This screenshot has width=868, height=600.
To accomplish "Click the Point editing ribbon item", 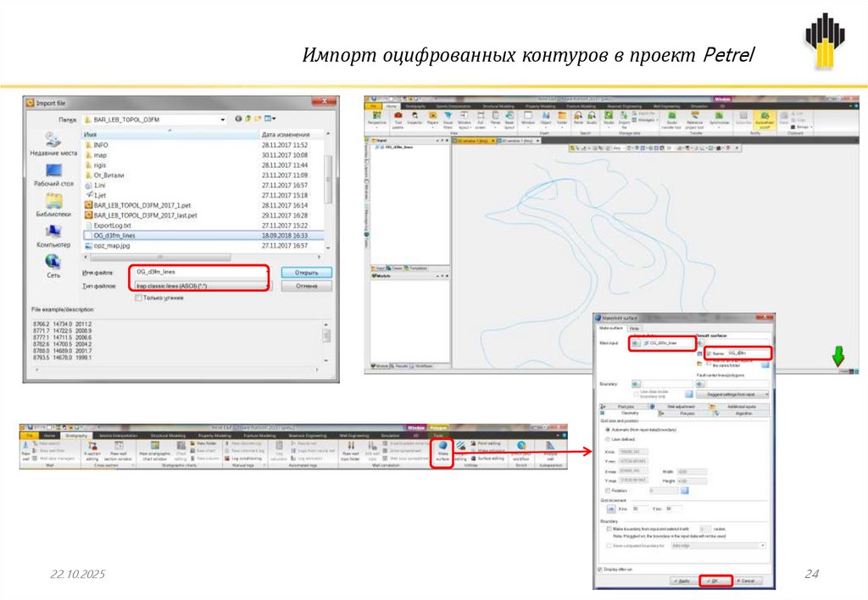I will 486,443.
